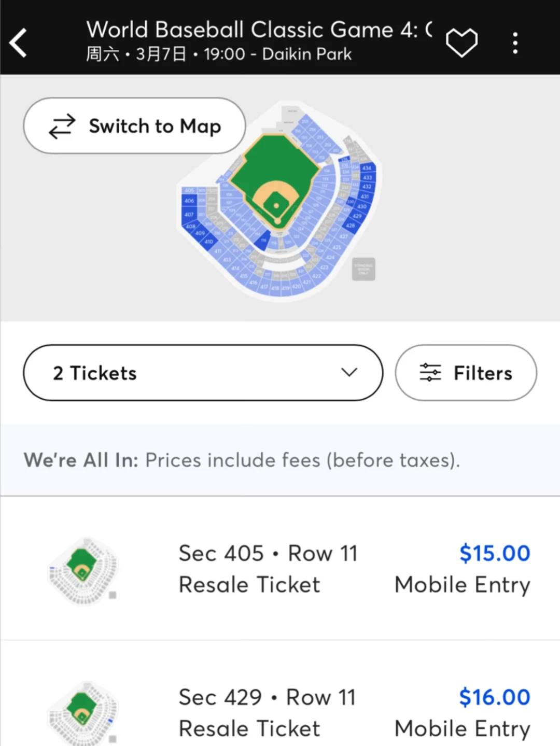
Task: Open the three-dot overflow menu
Action: click(515, 41)
